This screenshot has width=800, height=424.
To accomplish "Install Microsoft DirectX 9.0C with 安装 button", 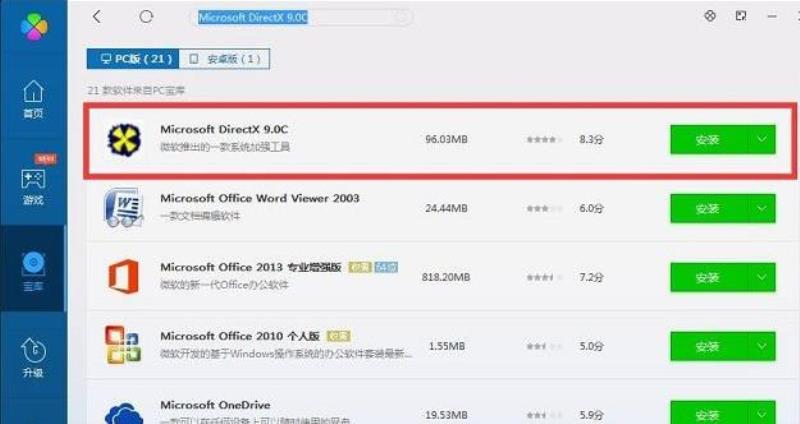I will [x=708, y=139].
